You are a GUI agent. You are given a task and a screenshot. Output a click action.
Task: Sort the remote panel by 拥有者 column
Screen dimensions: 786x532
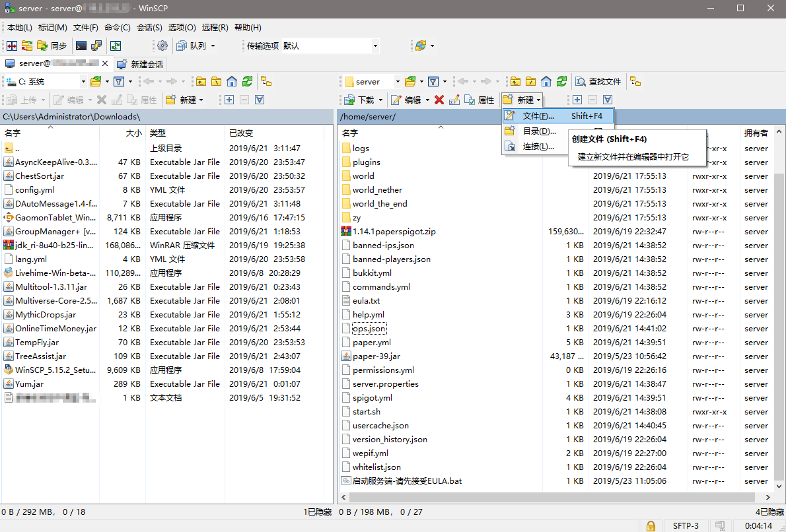pyautogui.click(x=756, y=133)
